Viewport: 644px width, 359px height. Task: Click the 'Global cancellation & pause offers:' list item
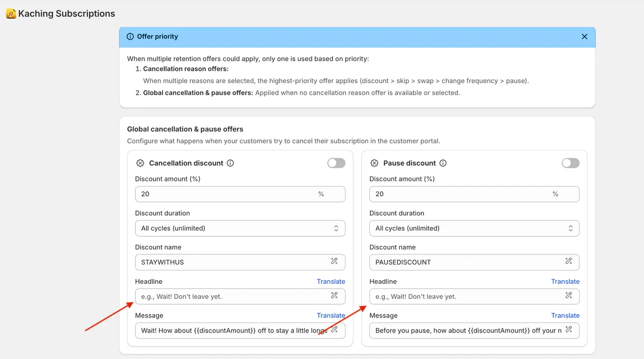tap(198, 93)
